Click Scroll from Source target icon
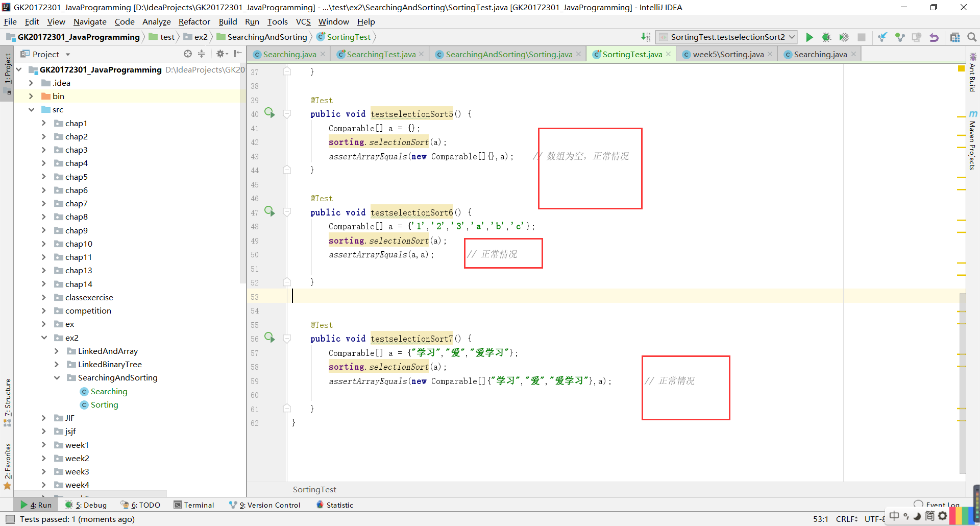 (188, 54)
